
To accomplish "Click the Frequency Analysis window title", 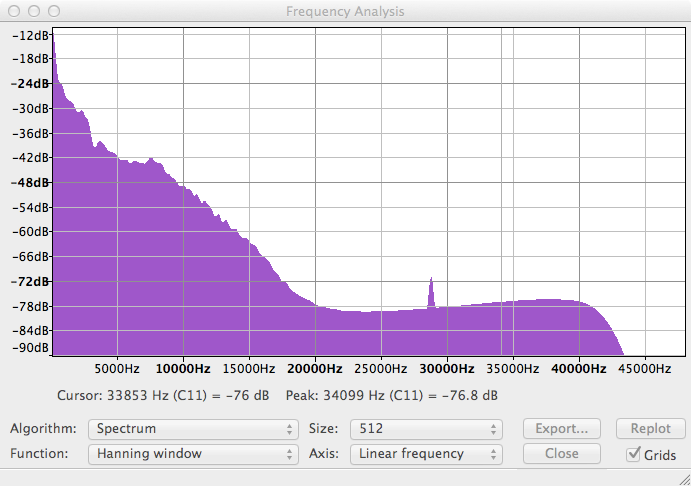I will (345, 11).
